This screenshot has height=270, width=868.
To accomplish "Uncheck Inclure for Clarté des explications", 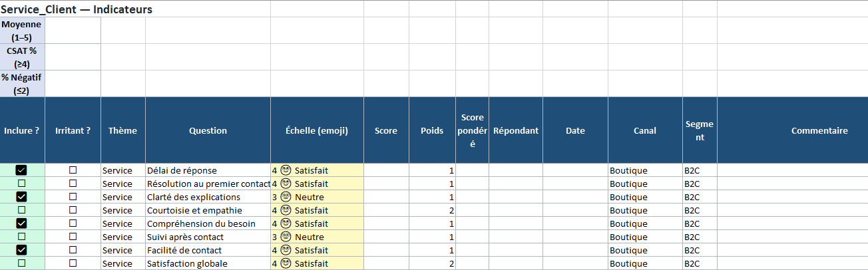I will click(x=21, y=197).
